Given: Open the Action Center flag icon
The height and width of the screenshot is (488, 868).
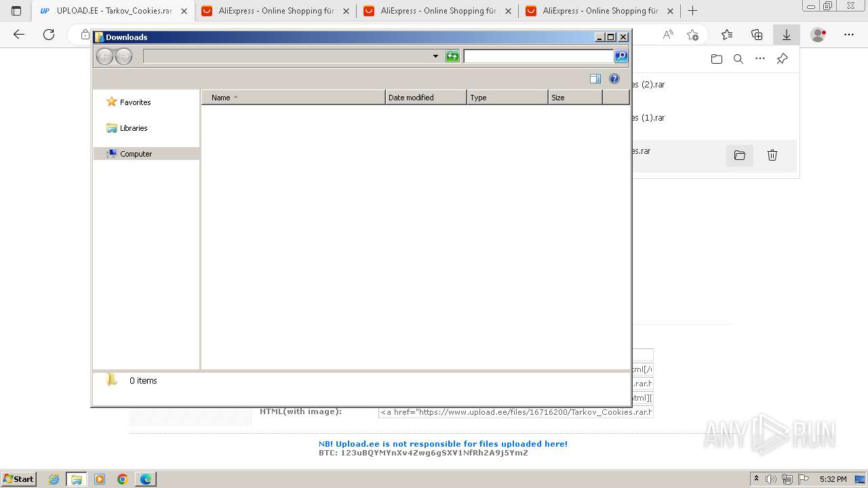Looking at the screenshot, I should coord(804,479).
